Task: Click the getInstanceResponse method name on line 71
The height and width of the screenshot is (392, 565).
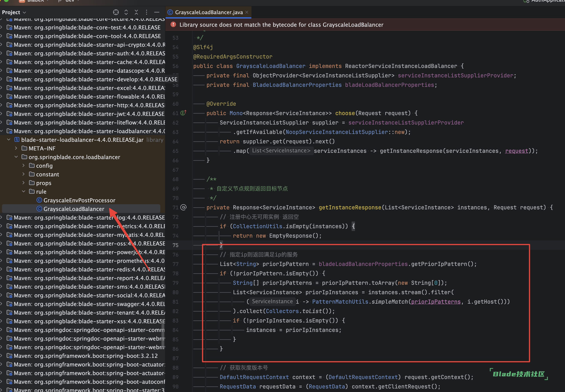Action: coord(350,207)
